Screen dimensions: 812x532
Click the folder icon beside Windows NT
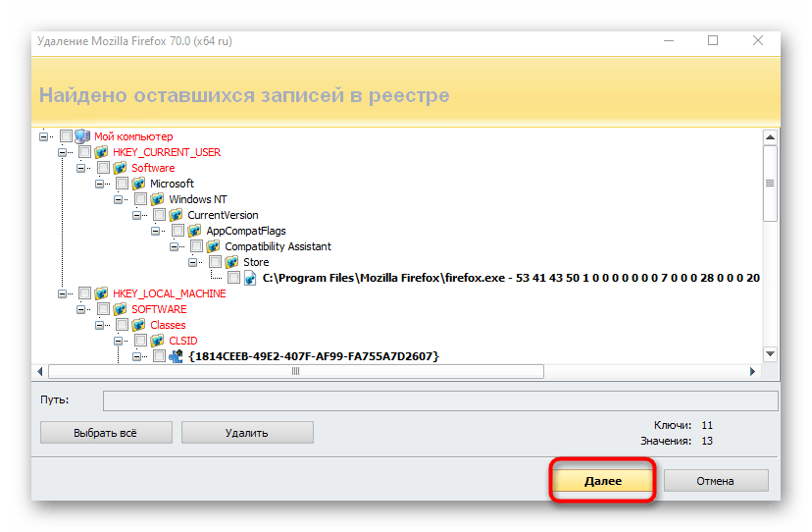point(158,199)
